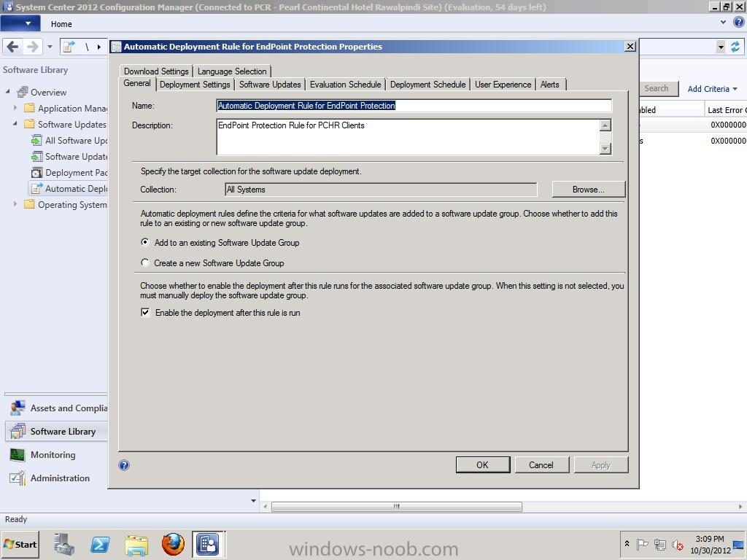Click the network tray icon
The image size is (747, 560).
(660, 544)
